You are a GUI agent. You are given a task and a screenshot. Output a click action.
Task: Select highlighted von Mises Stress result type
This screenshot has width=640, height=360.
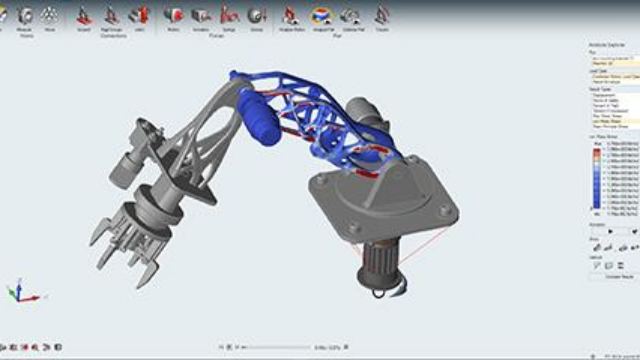(x=616, y=121)
